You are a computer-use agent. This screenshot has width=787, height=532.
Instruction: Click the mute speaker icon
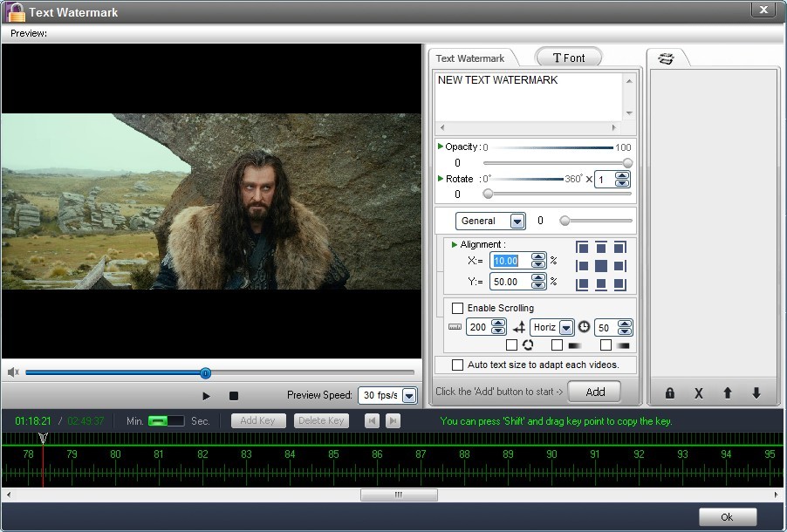pyautogui.click(x=13, y=372)
